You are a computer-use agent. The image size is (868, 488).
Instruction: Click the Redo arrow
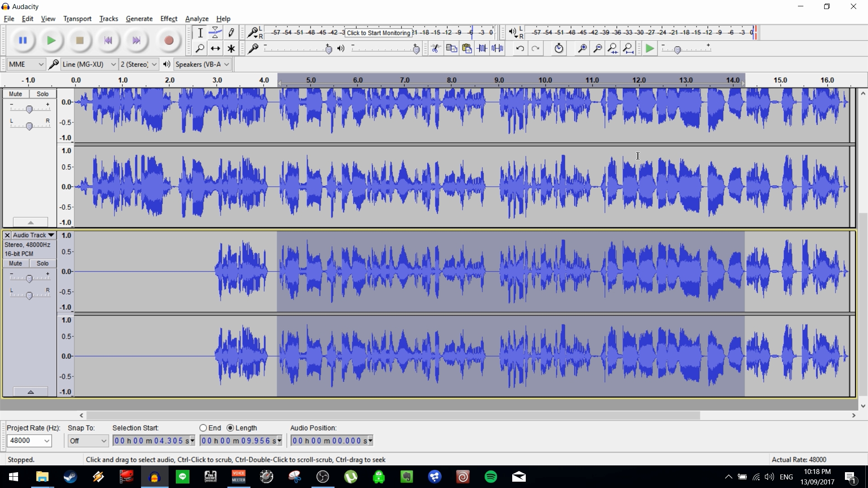tap(535, 48)
